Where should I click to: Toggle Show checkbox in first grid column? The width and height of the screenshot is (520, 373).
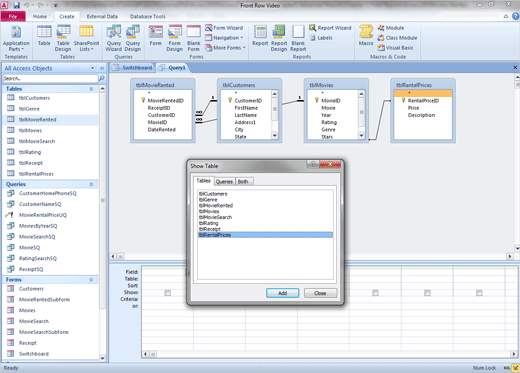(x=168, y=293)
